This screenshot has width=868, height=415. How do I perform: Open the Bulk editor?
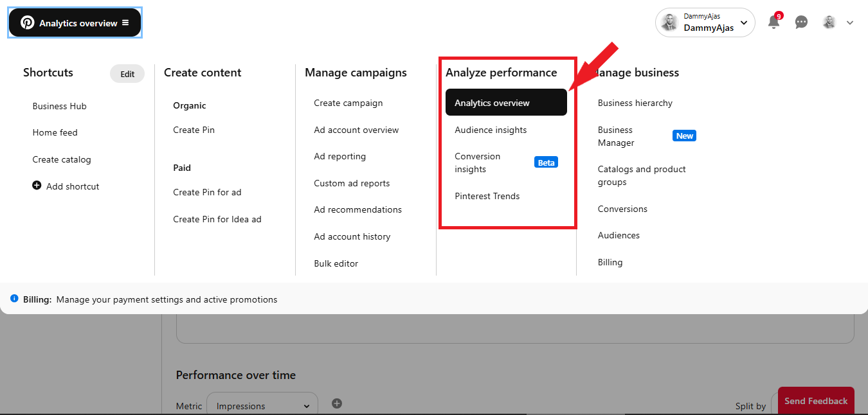pyautogui.click(x=336, y=263)
